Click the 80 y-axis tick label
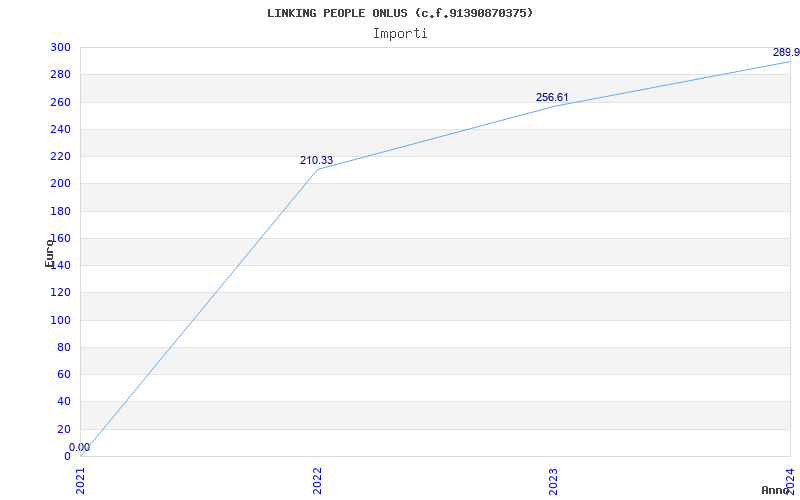The width and height of the screenshot is (800, 500). pos(64,347)
